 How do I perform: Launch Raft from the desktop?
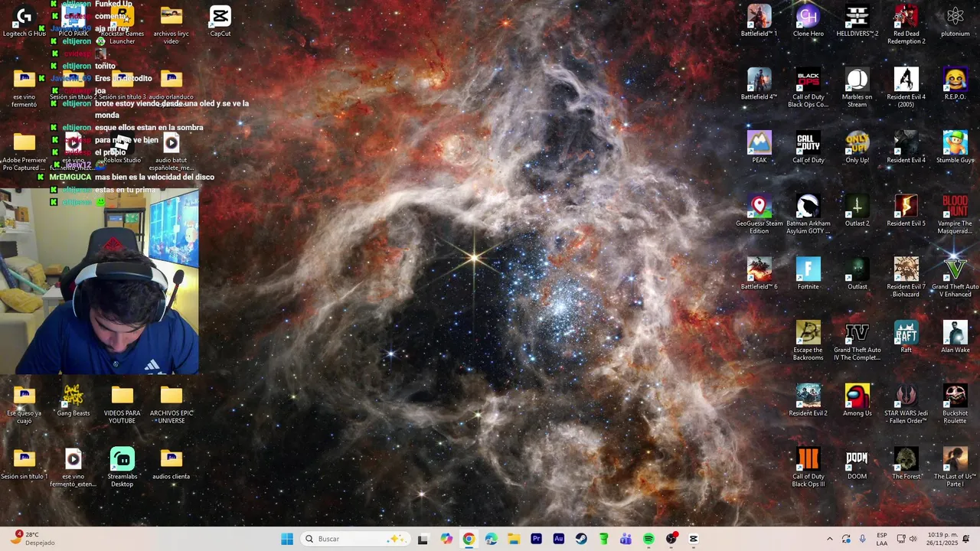pyautogui.click(x=906, y=337)
